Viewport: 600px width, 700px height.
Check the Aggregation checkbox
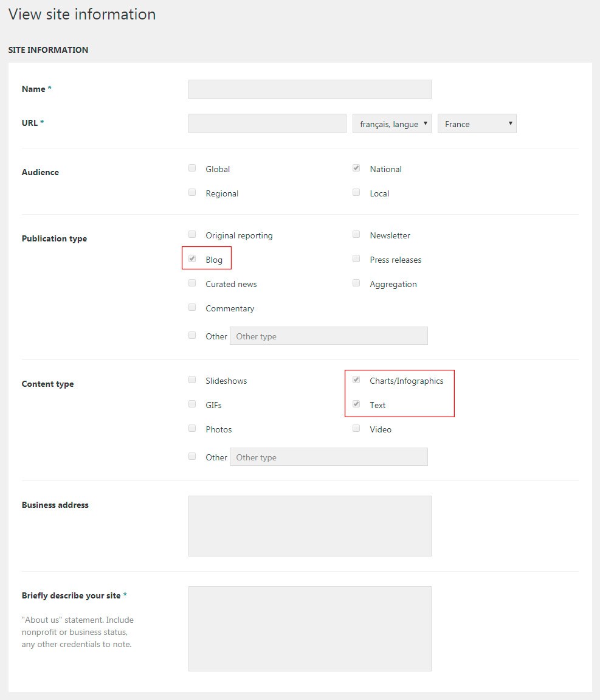(x=356, y=283)
